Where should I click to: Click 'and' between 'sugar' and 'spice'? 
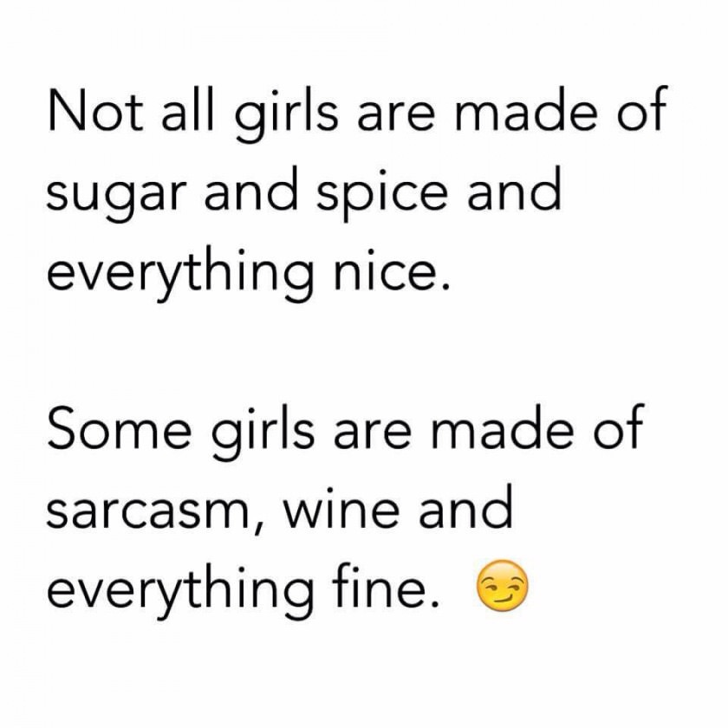[251, 188]
